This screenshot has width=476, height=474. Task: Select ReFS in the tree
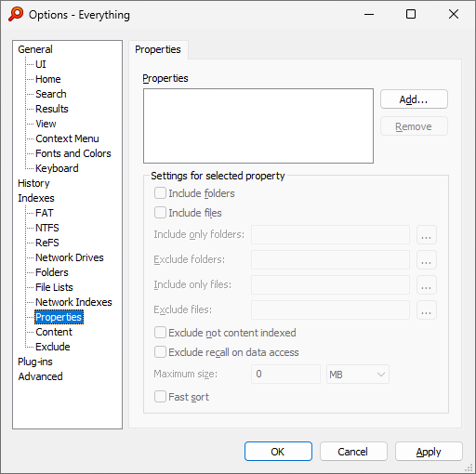(47, 243)
